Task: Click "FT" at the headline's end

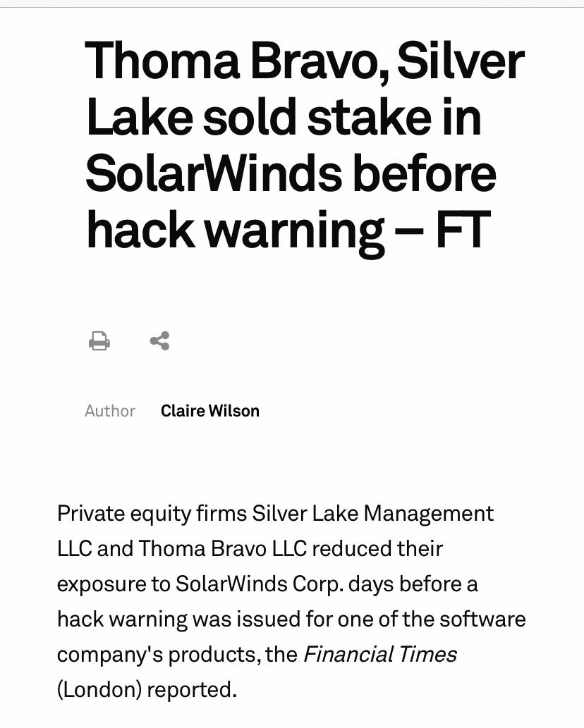Action: tap(463, 230)
